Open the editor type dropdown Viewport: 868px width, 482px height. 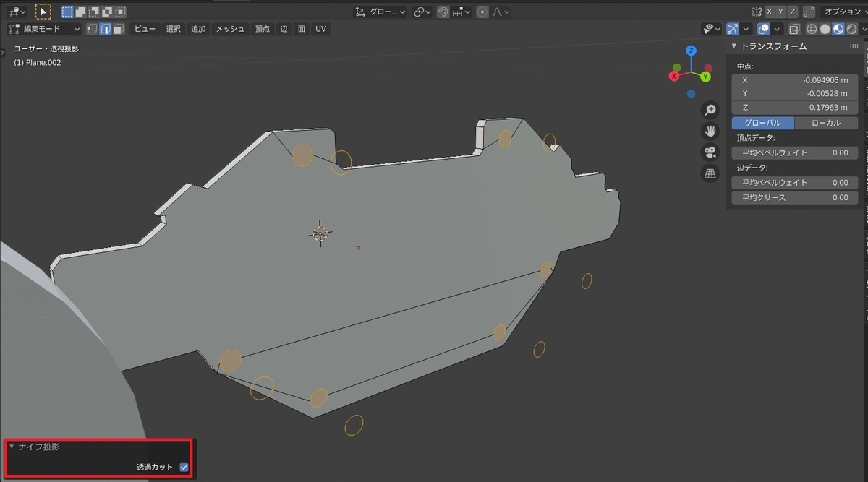pos(16,12)
